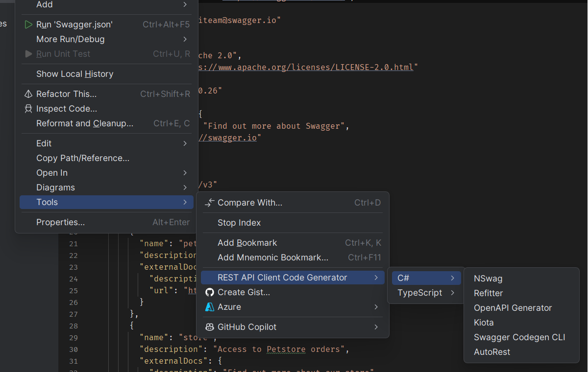The height and width of the screenshot is (372, 588).
Task: Click the Inspect Code icon
Action: (x=28, y=109)
